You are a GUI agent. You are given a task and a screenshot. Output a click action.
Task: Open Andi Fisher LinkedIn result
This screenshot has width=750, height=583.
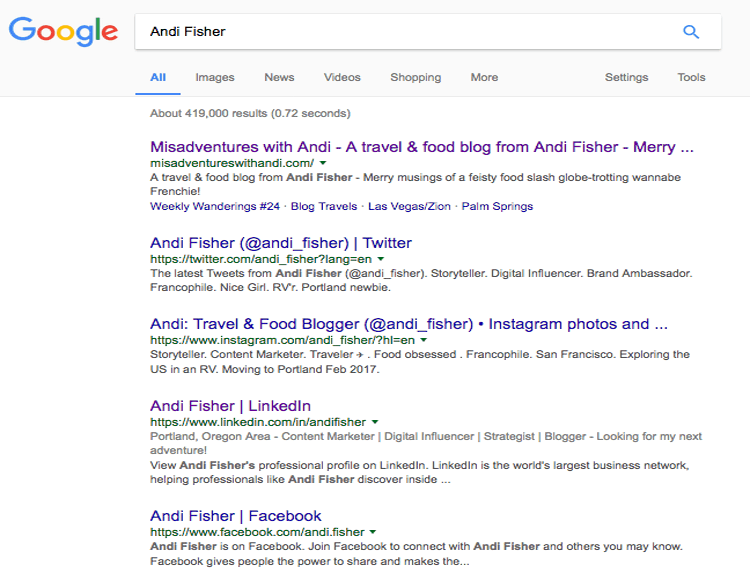pos(230,406)
